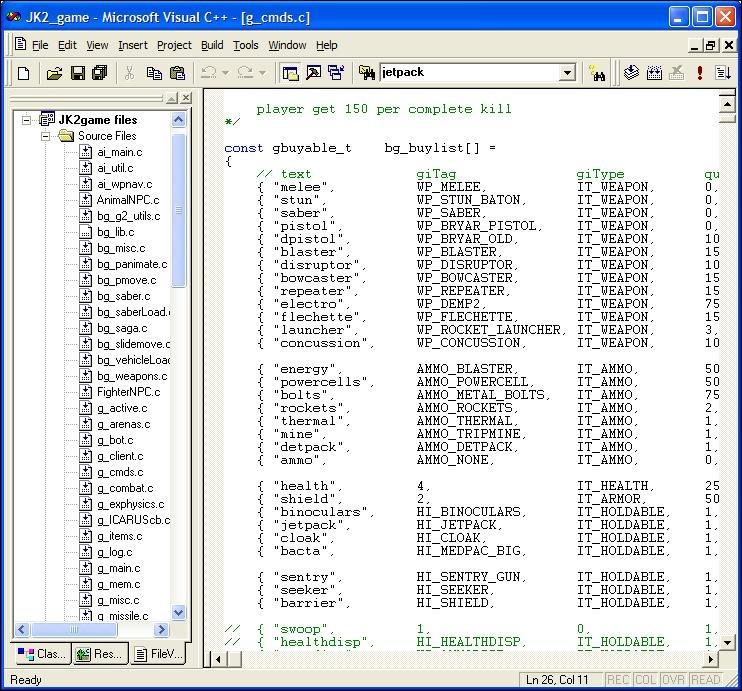Viewport: 742px width, 691px height.
Task: Run the program with red exclamation icon
Action: pyautogui.click(x=700, y=73)
